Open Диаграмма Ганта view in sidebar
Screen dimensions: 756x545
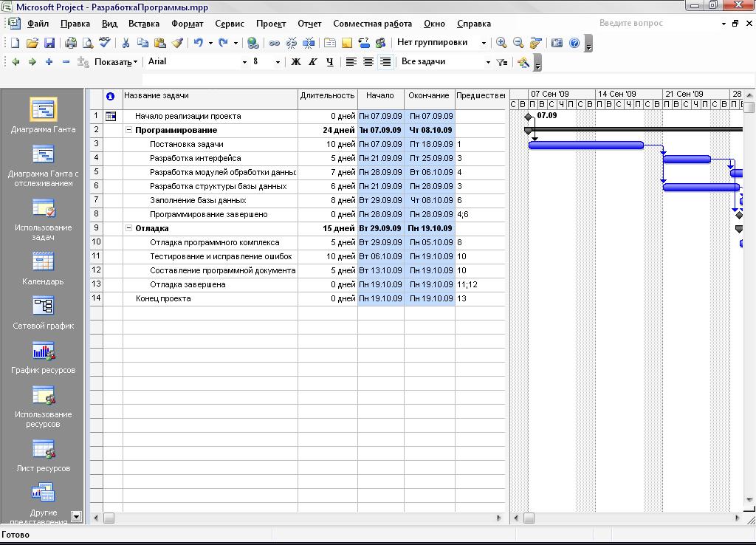[x=43, y=116]
